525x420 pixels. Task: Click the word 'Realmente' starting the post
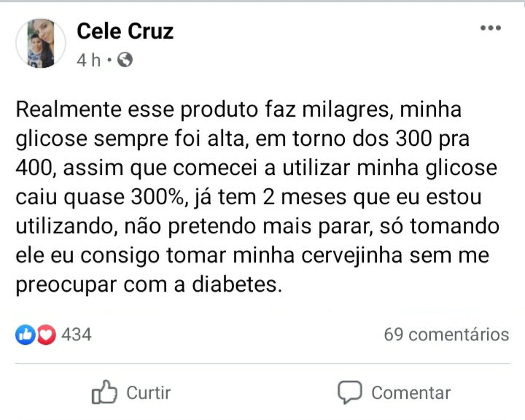(x=69, y=109)
